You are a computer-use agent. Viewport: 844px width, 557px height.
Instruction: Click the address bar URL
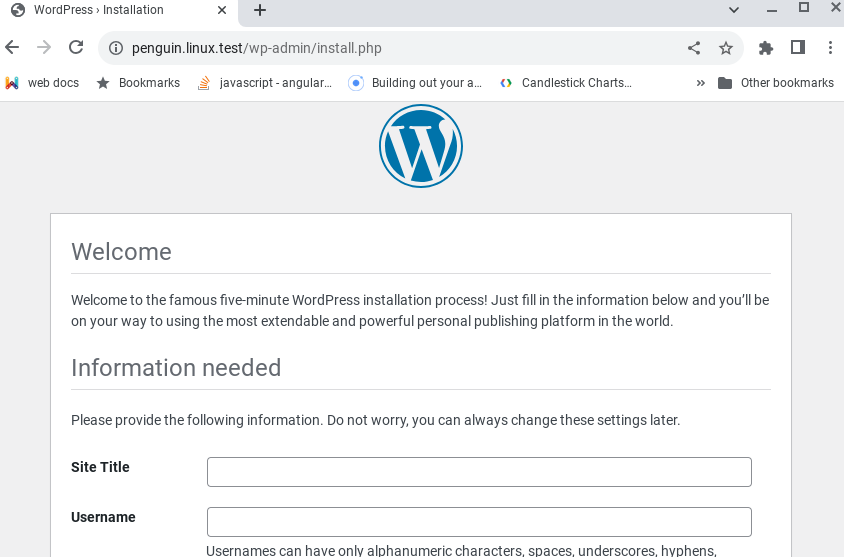click(257, 48)
